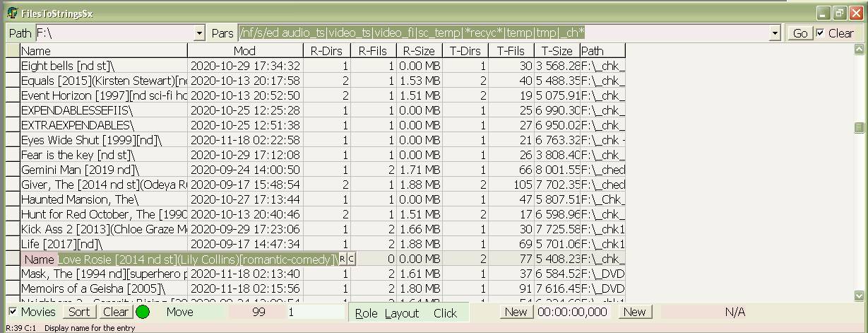868x333 pixels.
Task: Click the FilesToStringsSx app icon in title bar
Action: pos(12,13)
